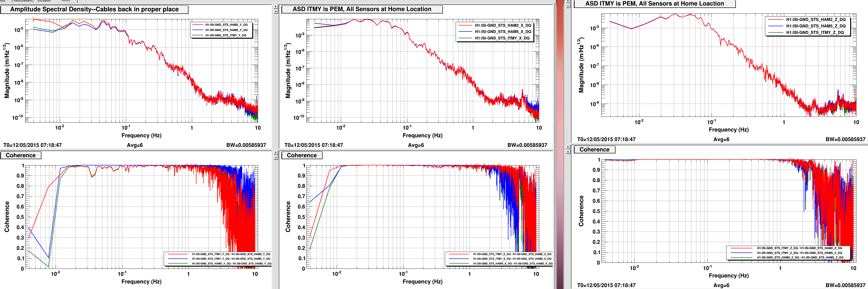Click up-arrow button beside middle Coherence plot

coord(276,157)
